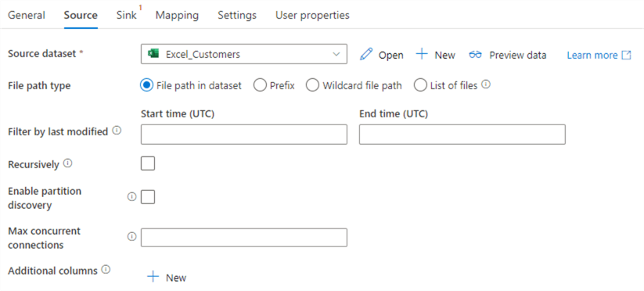The width and height of the screenshot is (644, 291).
Task: Click into the Start time (UTC) field
Action: (244, 135)
